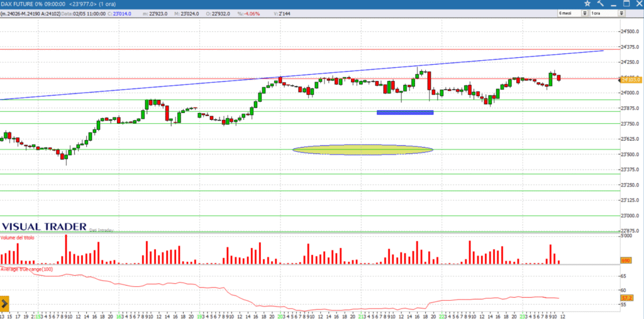Screen dimensions: 644x319
Task: Click the green day 21 time-axis marker
Action: pyautogui.click(x=360, y=316)
